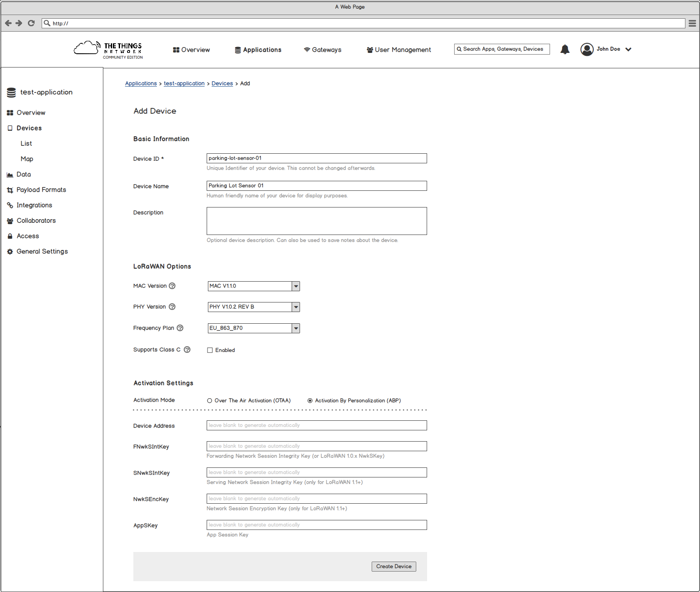The width and height of the screenshot is (700, 592).
Task: Follow the Devices breadcrumb link
Action: pos(222,83)
